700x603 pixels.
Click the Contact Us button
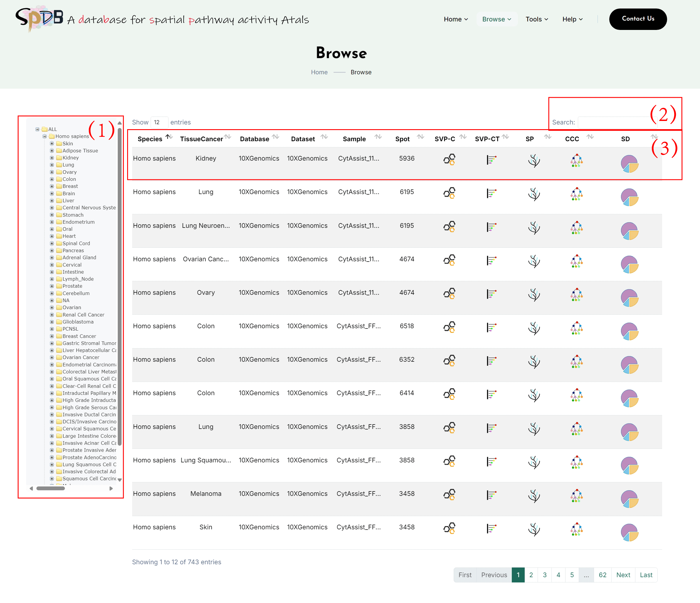click(638, 19)
